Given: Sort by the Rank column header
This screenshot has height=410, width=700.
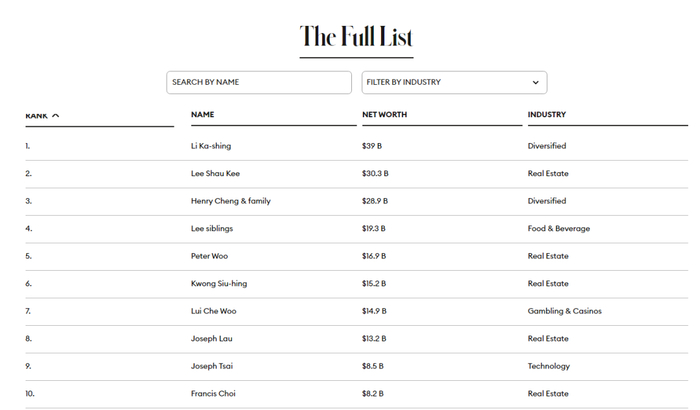Looking at the screenshot, I should click(37, 115).
